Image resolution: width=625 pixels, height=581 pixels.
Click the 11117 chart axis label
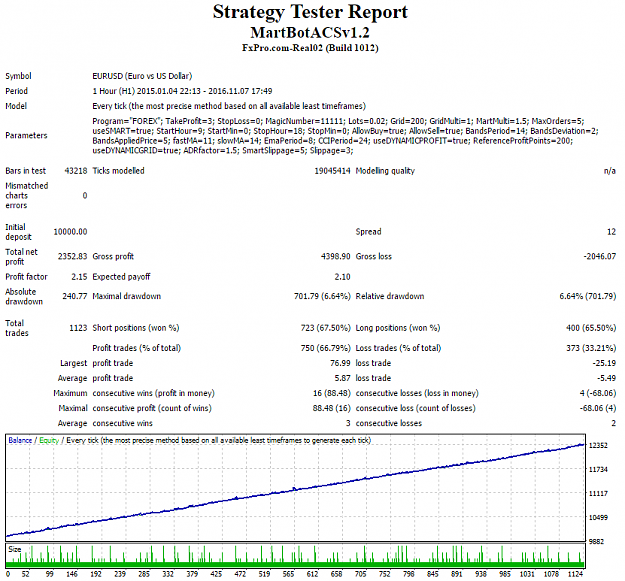point(598,493)
